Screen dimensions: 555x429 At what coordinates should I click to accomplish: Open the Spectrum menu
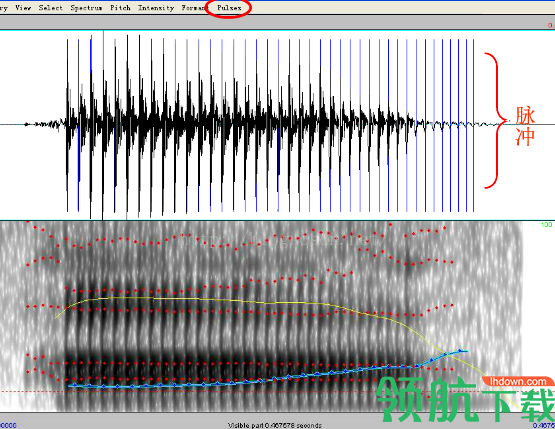pos(86,8)
